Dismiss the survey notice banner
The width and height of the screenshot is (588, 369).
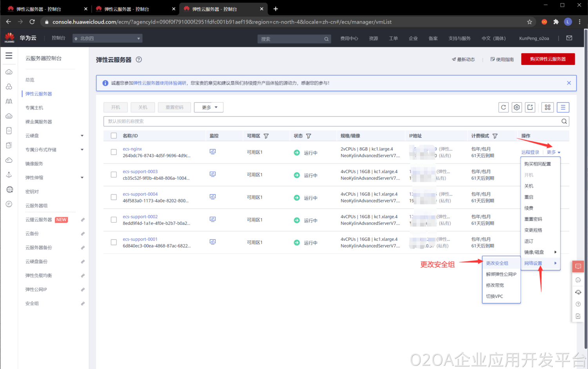tap(569, 83)
